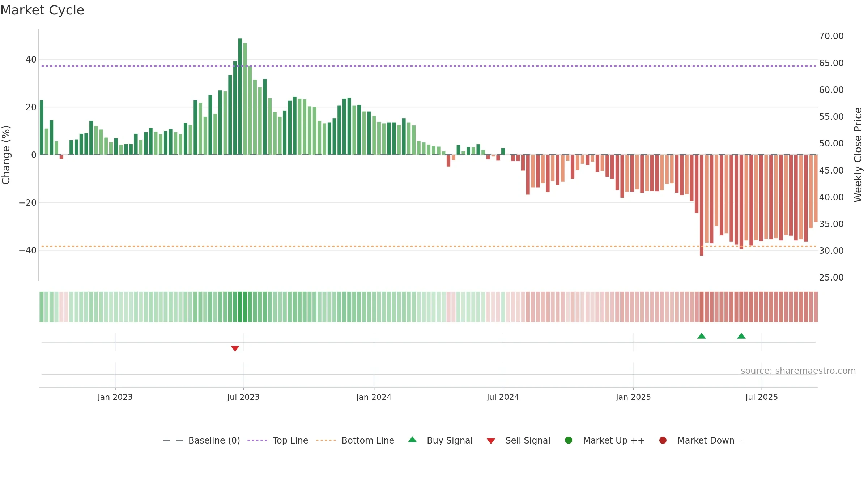
Task: Select the second green buy signal marker before Jul 2025
Action: point(741,336)
